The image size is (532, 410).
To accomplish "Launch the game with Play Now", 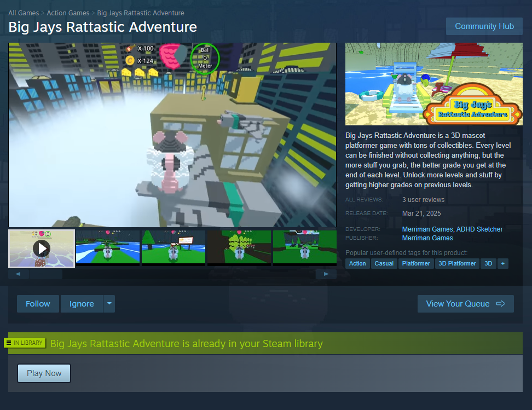I will pos(44,373).
